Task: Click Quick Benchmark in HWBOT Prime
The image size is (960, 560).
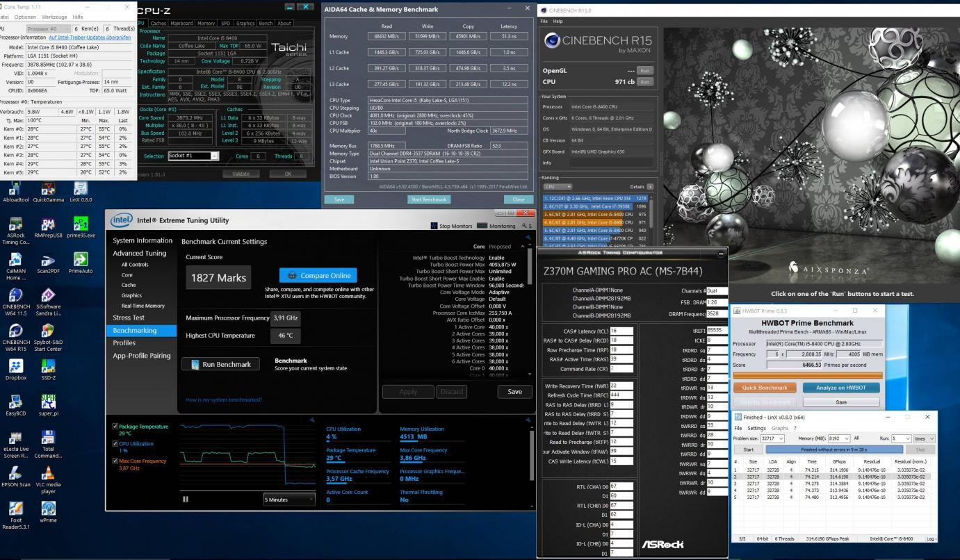Action: pos(765,388)
